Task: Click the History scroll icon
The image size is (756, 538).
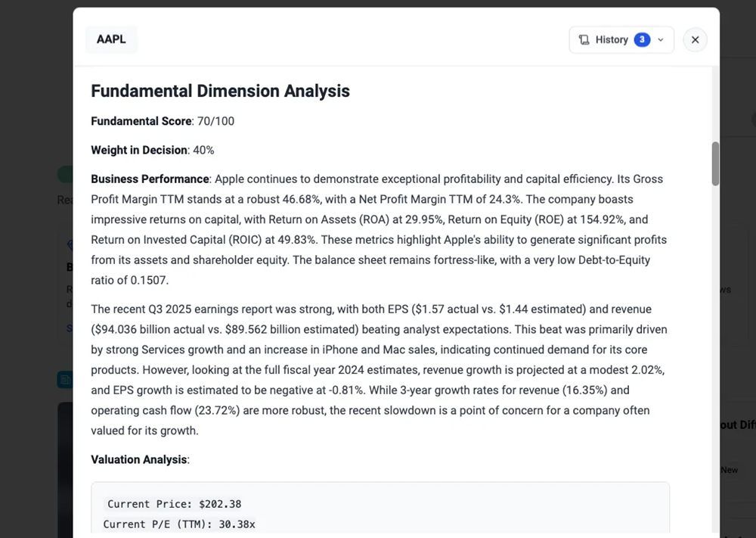Action: 584,40
